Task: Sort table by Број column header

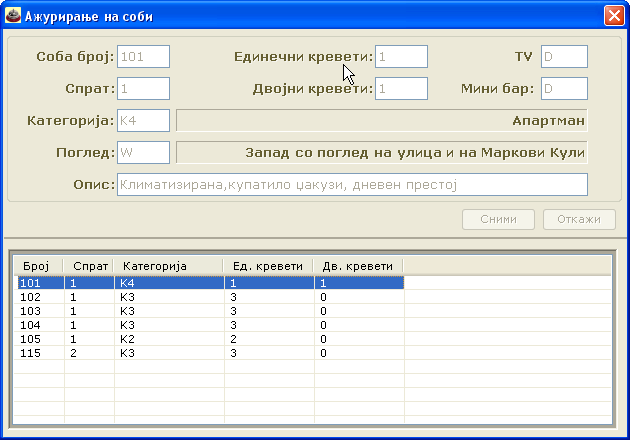Action: tap(38, 267)
